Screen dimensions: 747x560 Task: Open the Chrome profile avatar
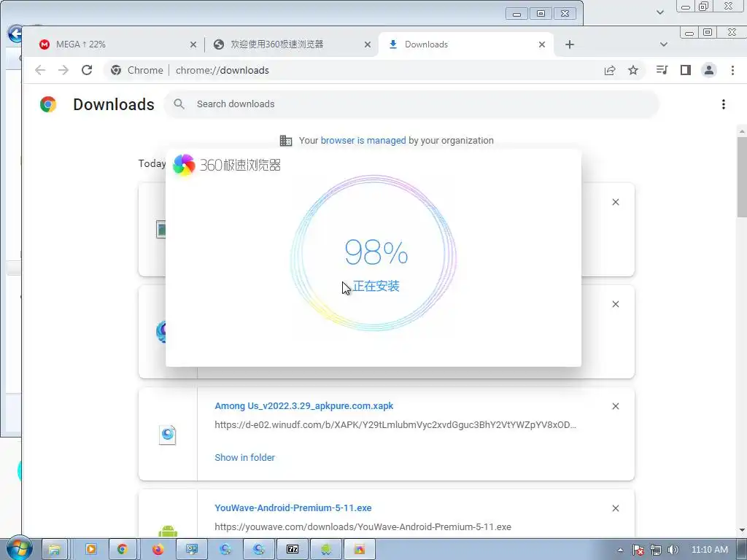pyautogui.click(x=709, y=70)
